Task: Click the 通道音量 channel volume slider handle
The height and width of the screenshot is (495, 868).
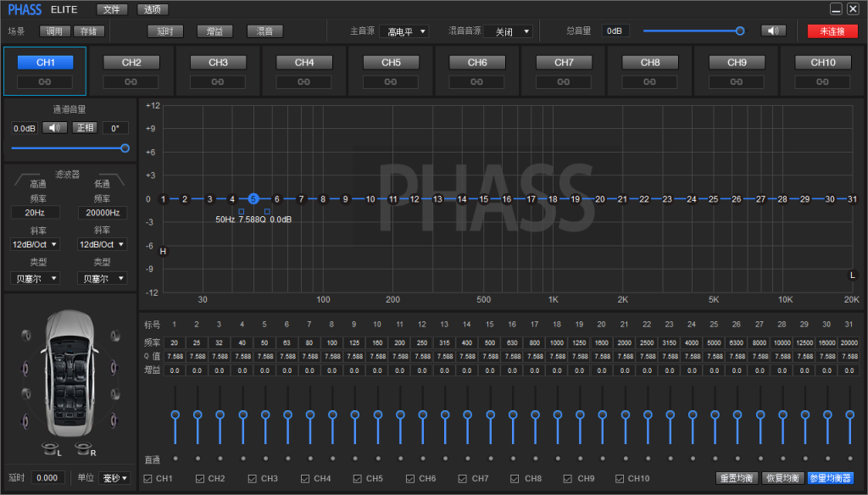Action: (125, 147)
